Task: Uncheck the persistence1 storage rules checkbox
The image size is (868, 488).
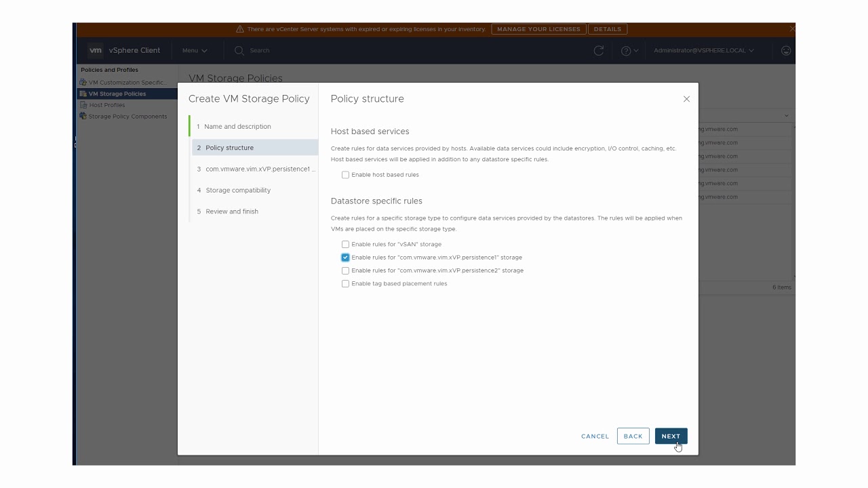Action: pos(345,258)
